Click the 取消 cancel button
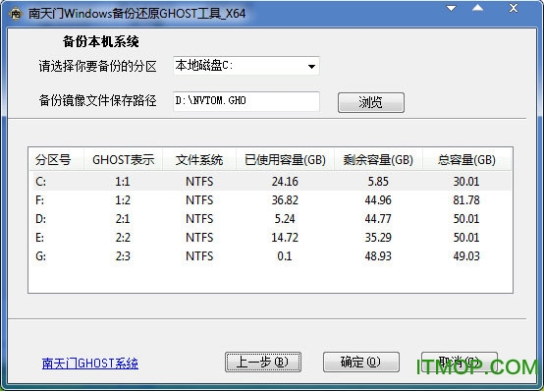Screen dimensions: 544x392 click(x=459, y=363)
